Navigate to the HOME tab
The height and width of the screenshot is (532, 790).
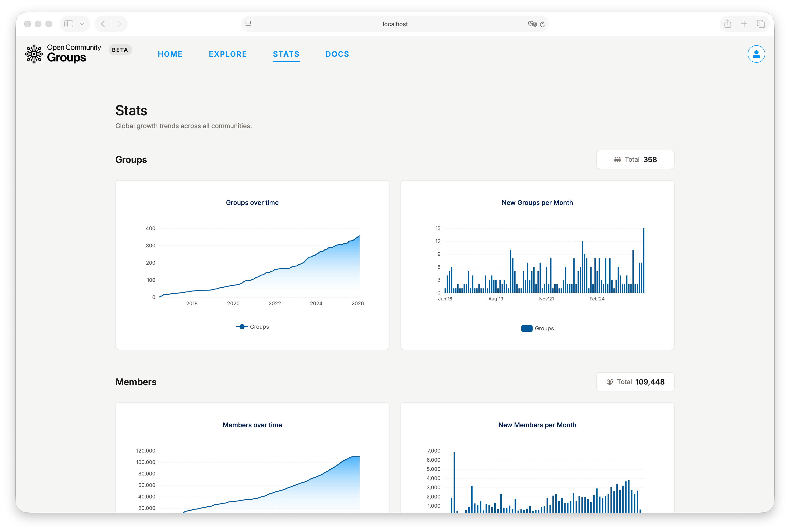coord(170,54)
